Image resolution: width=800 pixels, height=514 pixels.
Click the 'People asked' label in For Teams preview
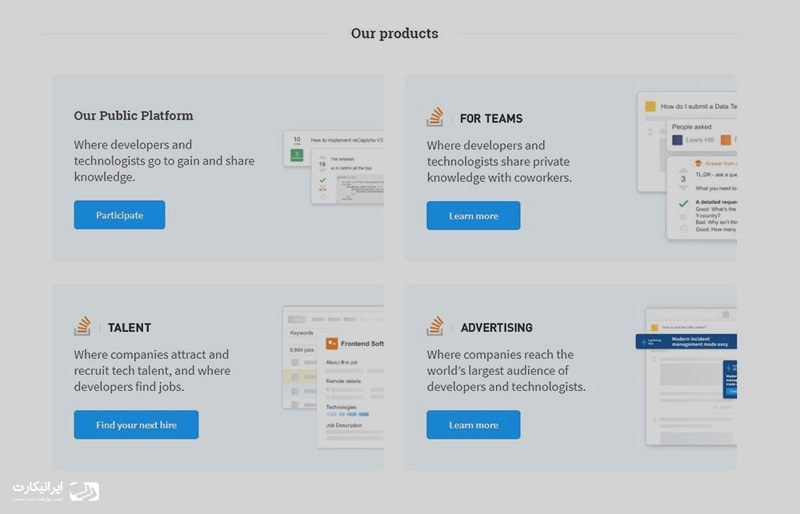click(691, 127)
